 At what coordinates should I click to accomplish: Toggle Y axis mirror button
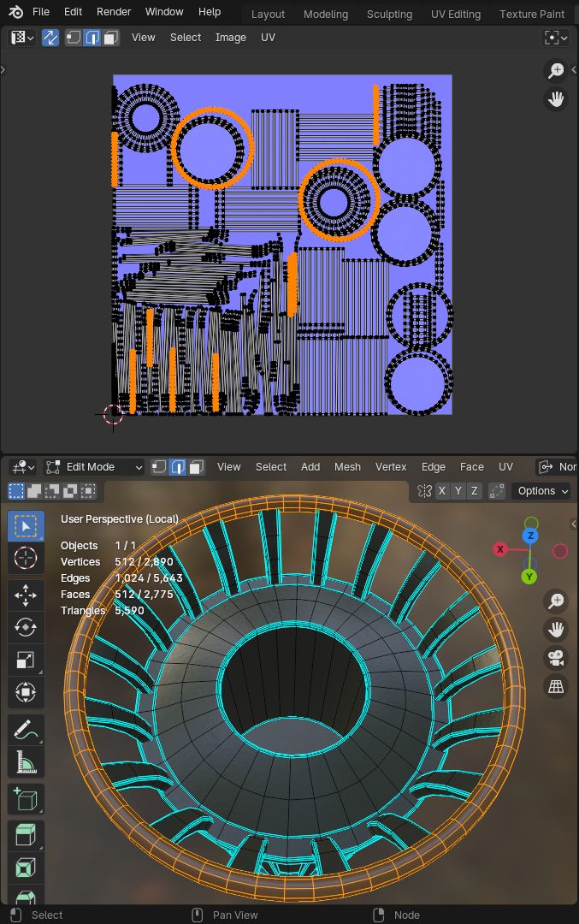point(458,491)
